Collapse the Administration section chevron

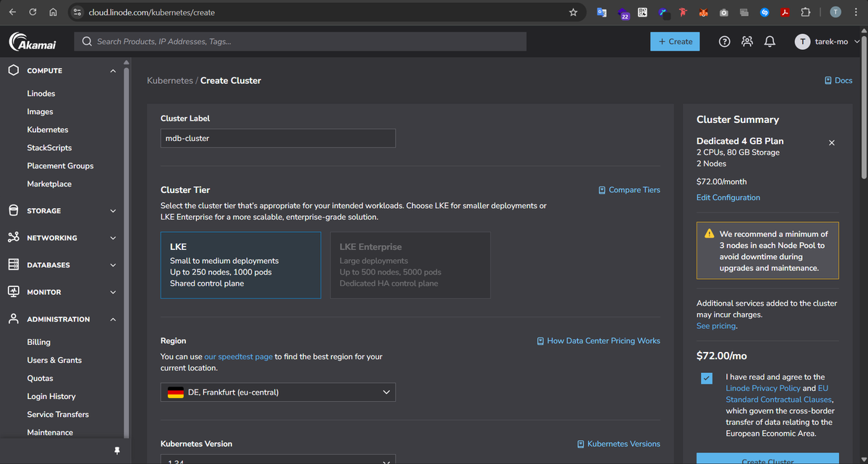pos(113,319)
